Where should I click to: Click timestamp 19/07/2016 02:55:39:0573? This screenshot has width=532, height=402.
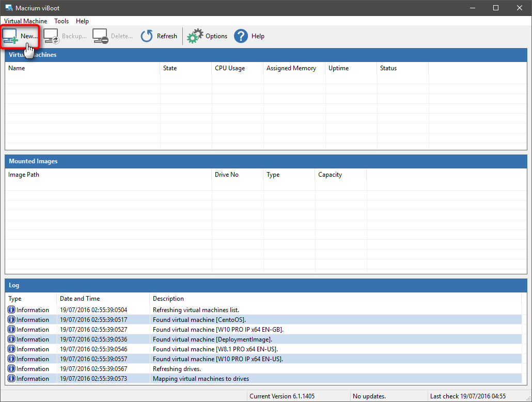pyautogui.click(x=93, y=379)
